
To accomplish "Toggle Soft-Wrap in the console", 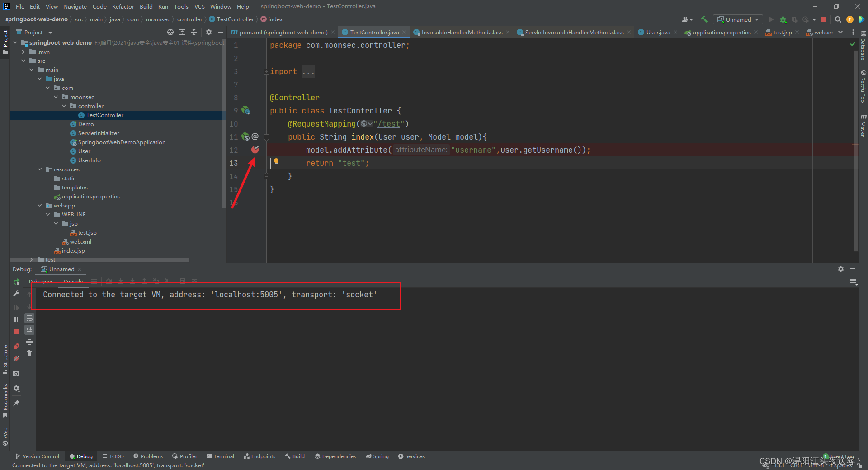I will click(29, 318).
